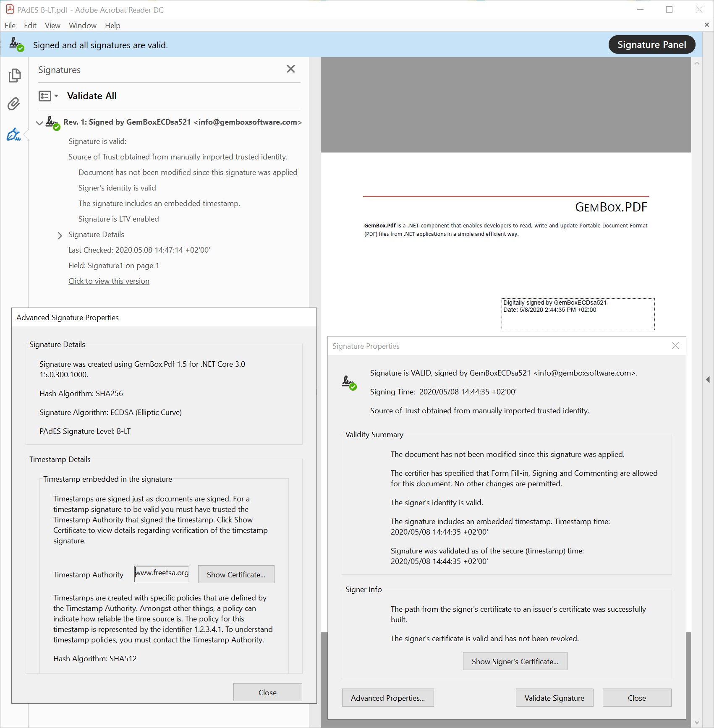Screen dimensions: 714x728
Task: Open the Attachments paperclip panel icon
Action: [14, 104]
